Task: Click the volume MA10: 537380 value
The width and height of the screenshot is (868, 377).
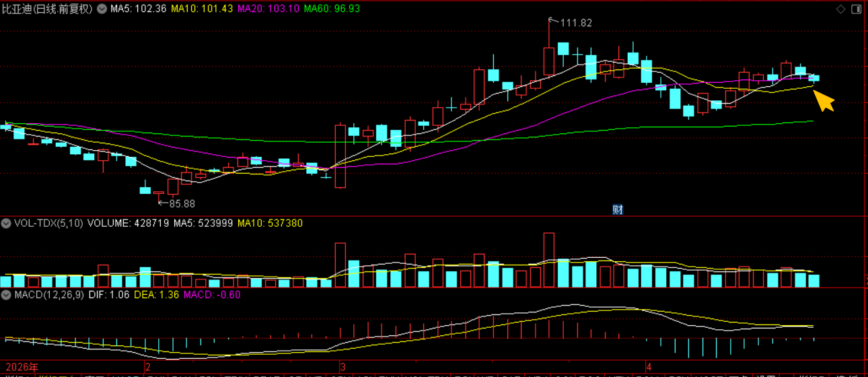Action: [x=270, y=223]
